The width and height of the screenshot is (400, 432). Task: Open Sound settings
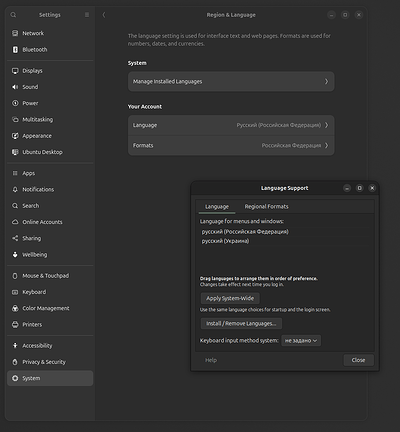point(50,87)
